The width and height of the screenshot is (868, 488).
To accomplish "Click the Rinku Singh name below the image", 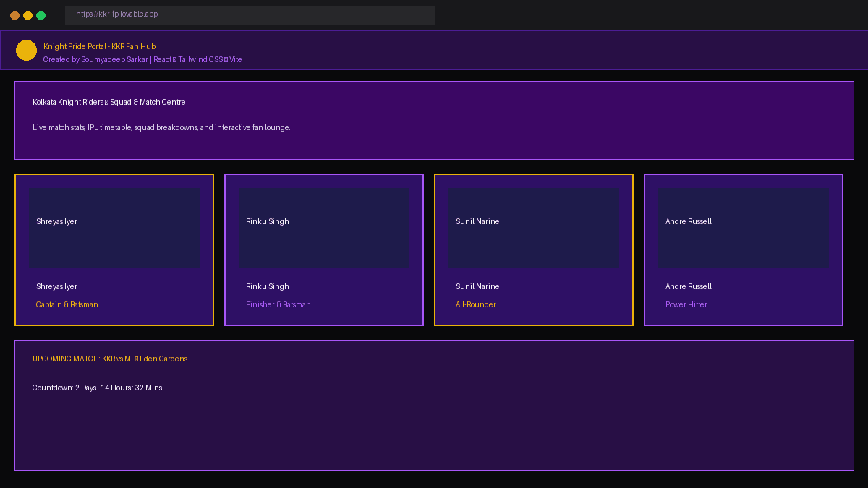I will (x=268, y=286).
